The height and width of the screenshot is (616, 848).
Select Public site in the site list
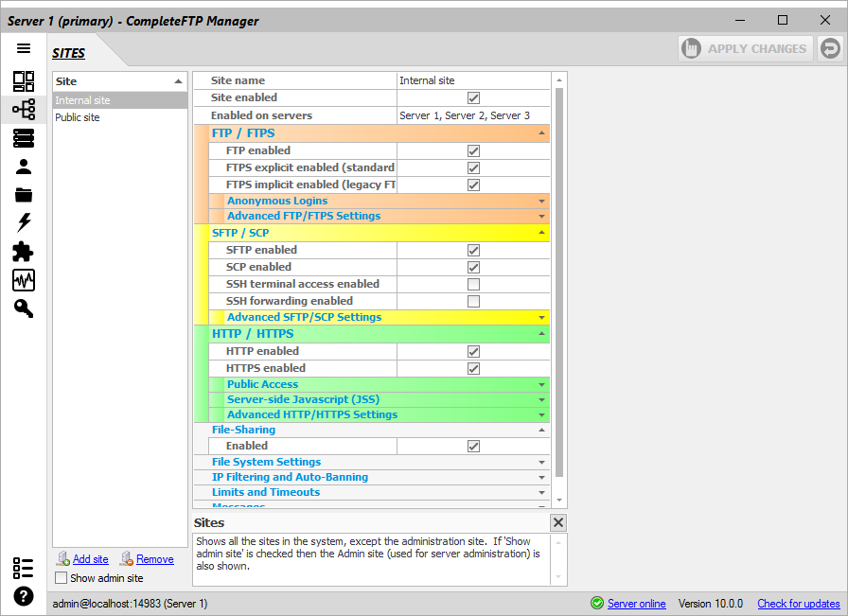coord(120,117)
